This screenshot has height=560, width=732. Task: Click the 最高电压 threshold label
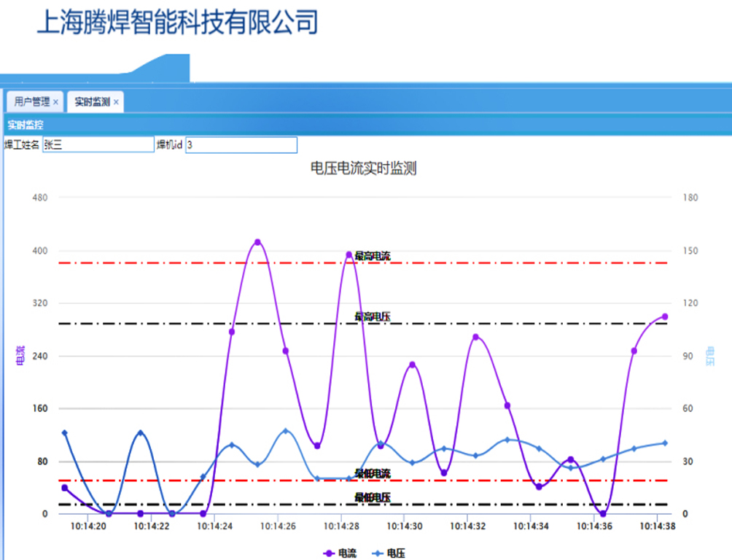coord(373,316)
